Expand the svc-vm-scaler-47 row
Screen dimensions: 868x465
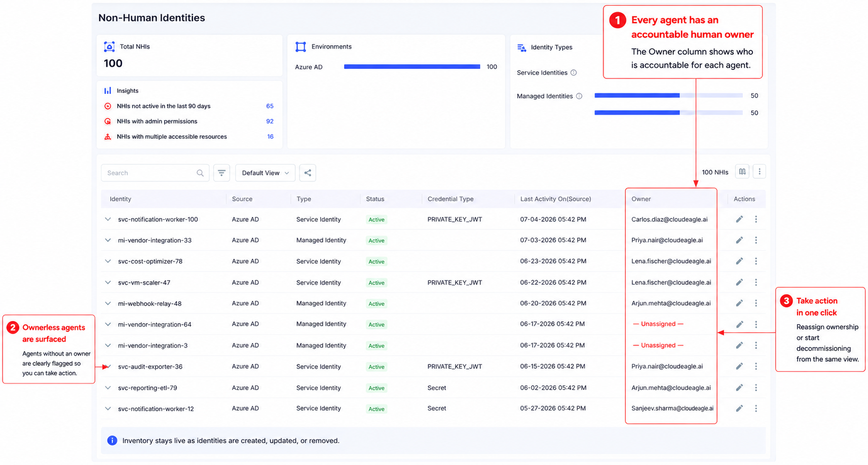pos(108,282)
